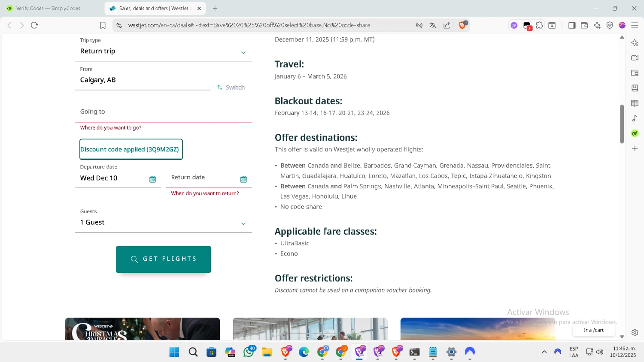644x362 pixels.
Task: Open the site settings icon beside the URL
Action: pos(119,25)
